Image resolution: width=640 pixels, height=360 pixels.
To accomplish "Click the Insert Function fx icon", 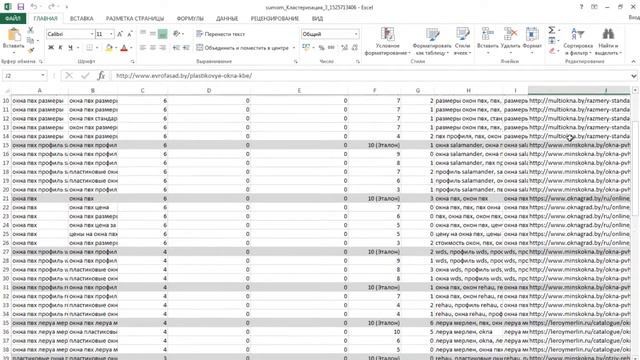I will pyautogui.click(x=101, y=76).
